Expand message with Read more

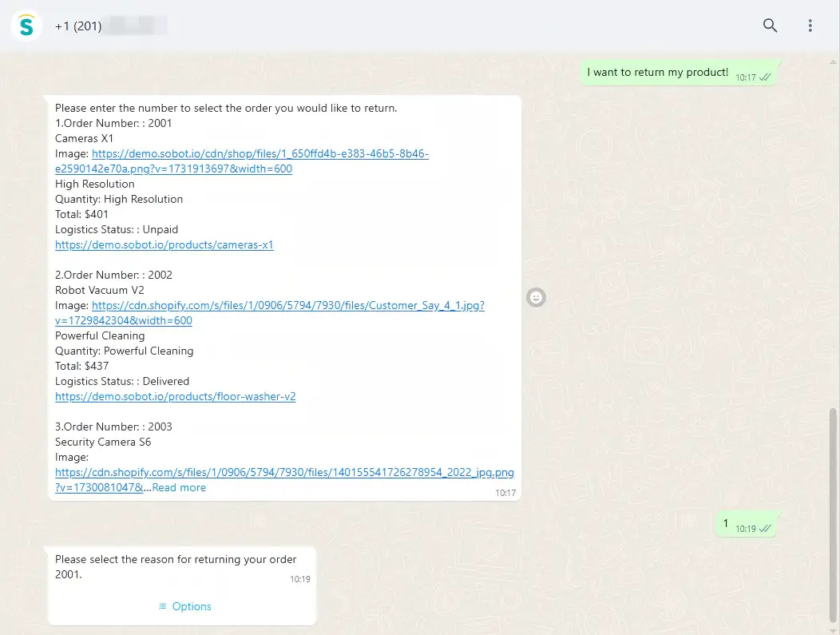tap(179, 488)
